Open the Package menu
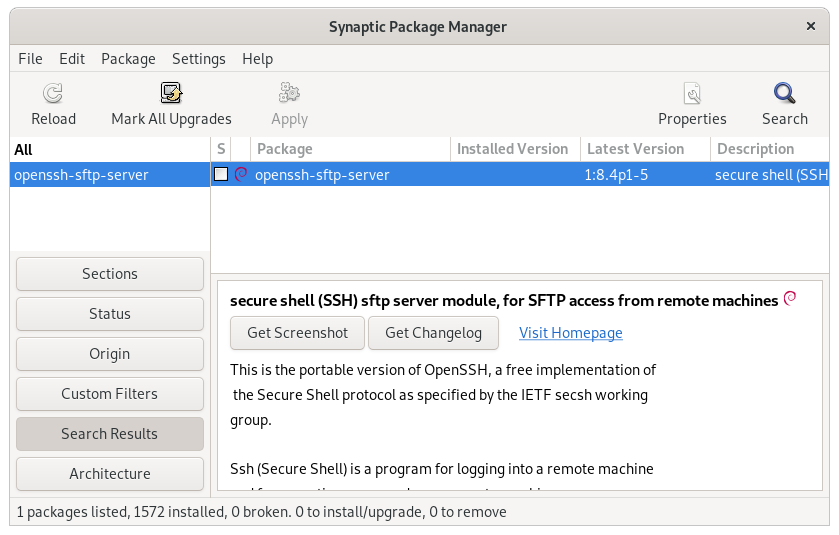This screenshot has width=839, height=535. [128, 59]
